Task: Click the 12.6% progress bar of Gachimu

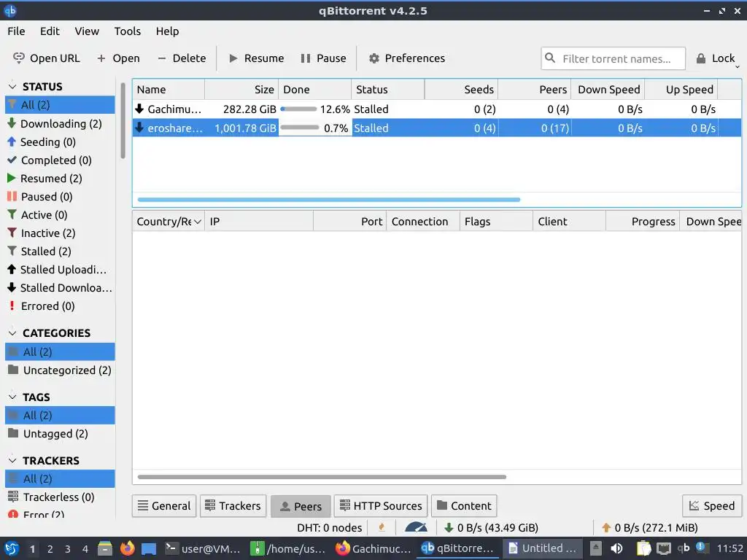Action: [x=298, y=109]
